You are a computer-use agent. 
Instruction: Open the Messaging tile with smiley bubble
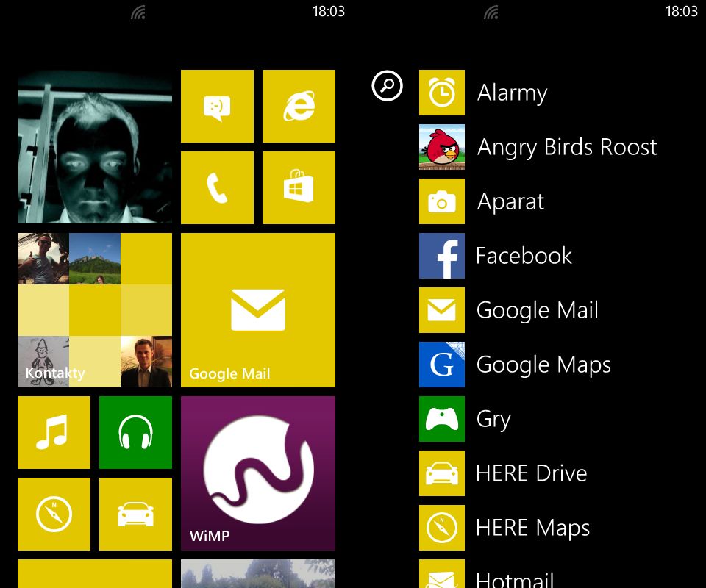pos(217,106)
